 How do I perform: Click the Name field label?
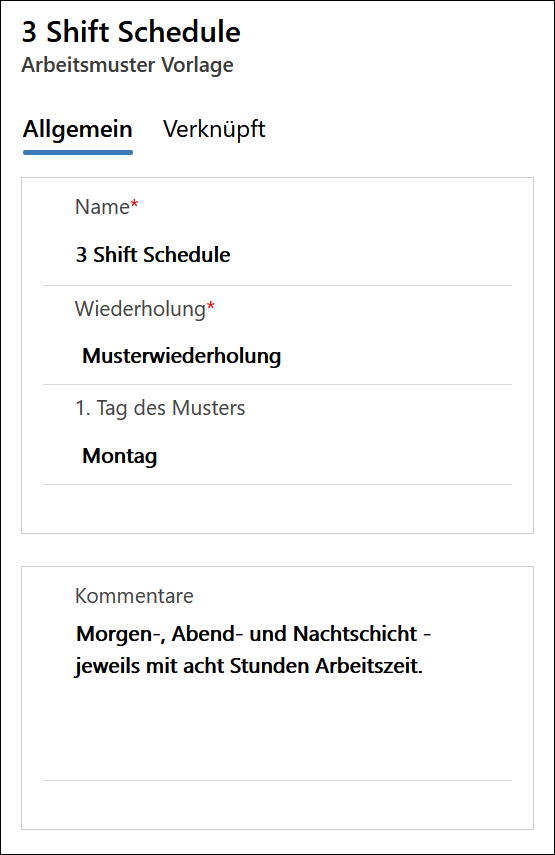pyautogui.click(x=102, y=207)
